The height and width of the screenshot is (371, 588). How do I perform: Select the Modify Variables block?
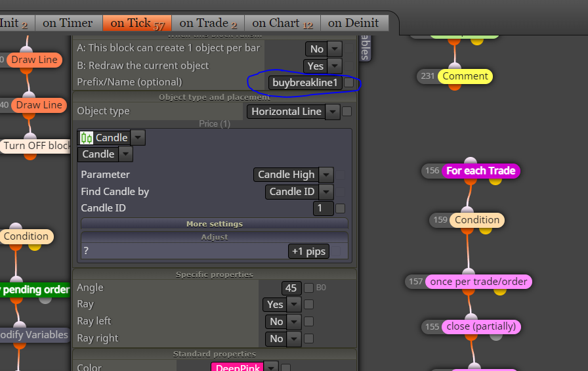(35, 335)
